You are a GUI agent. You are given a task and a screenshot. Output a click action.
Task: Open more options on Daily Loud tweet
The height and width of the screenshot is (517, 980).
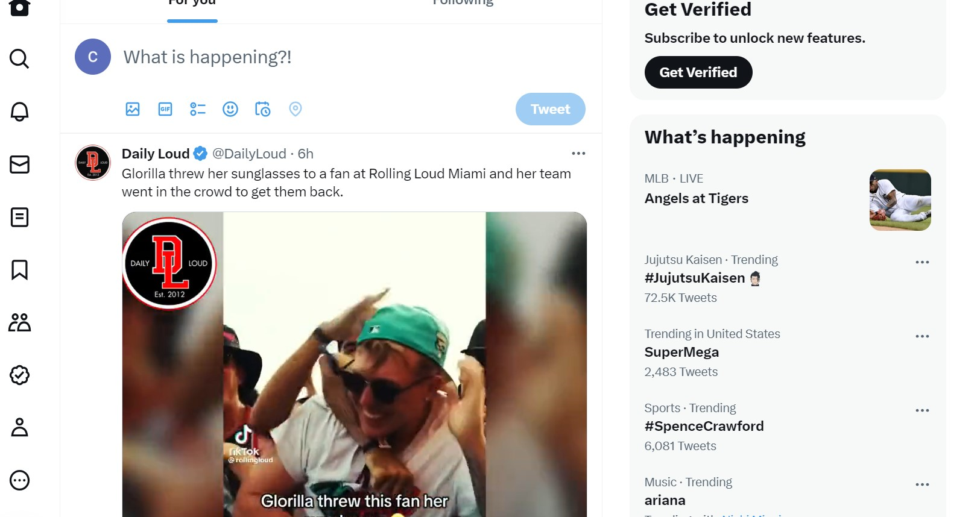578,154
